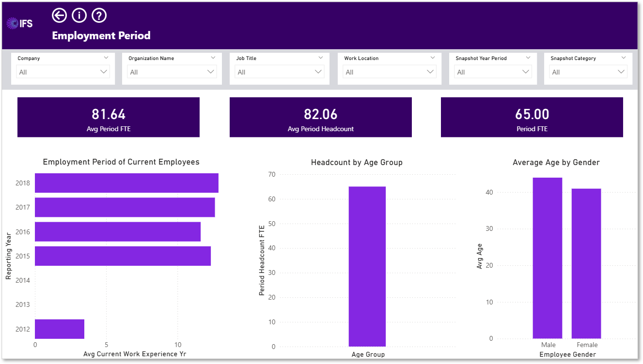Click the 2013 label on Reporting Year axis
The width and height of the screenshot is (643, 364).
tap(23, 304)
